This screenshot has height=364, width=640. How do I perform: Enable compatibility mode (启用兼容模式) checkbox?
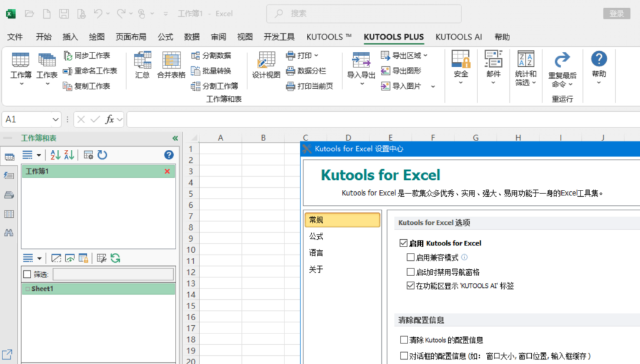point(411,257)
